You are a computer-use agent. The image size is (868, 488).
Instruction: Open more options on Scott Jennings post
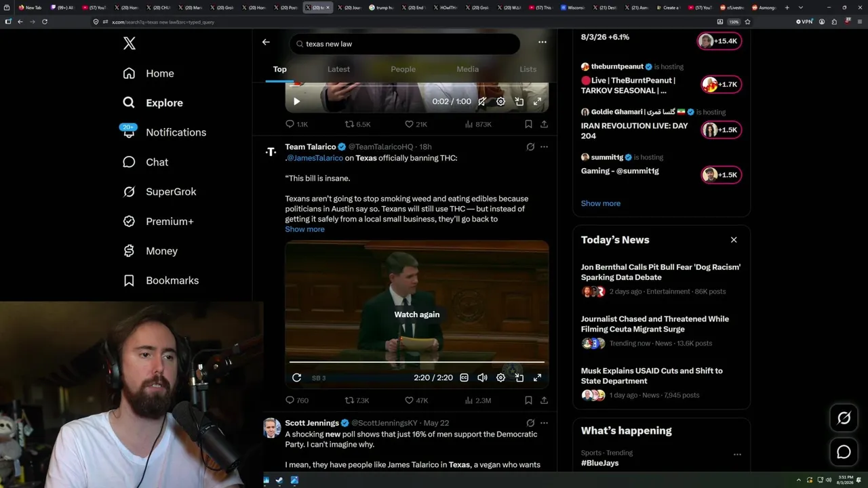pos(544,423)
